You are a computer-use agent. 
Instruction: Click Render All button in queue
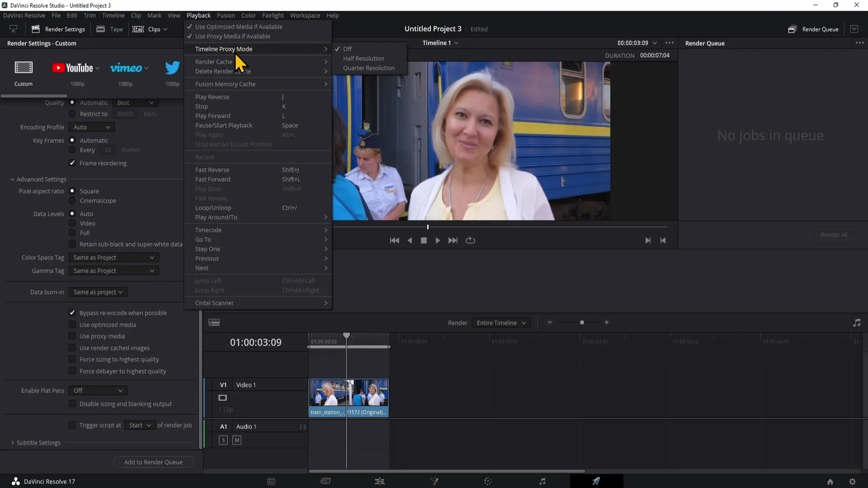coord(835,234)
